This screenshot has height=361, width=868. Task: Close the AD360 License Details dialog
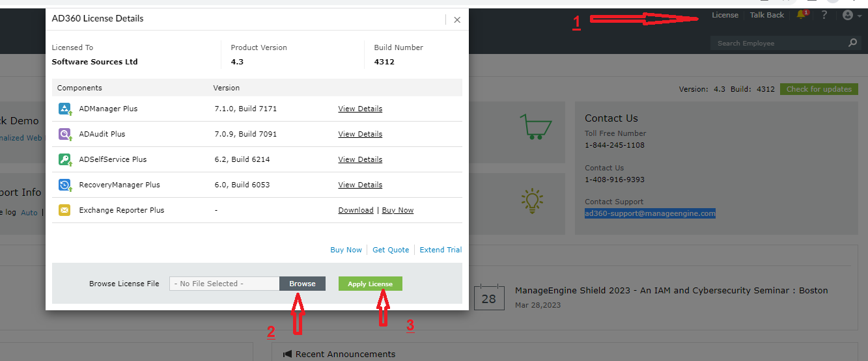click(x=457, y=20)
